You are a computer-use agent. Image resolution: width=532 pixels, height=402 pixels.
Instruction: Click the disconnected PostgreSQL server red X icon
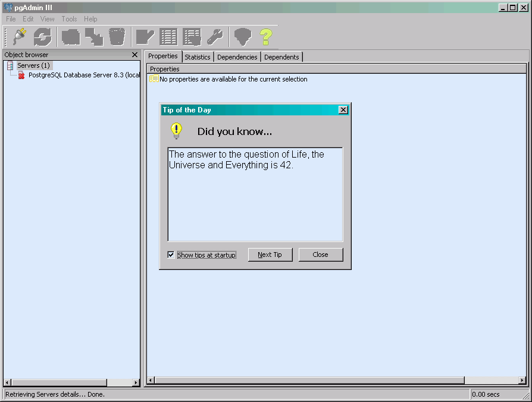[21, 76]
